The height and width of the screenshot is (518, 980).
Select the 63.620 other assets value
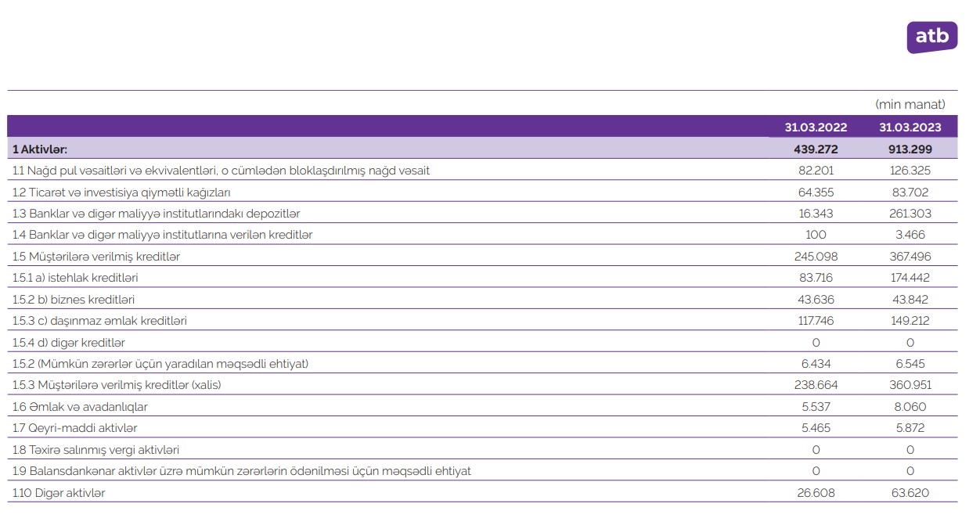pyautogui.click(x=910, y=493)
